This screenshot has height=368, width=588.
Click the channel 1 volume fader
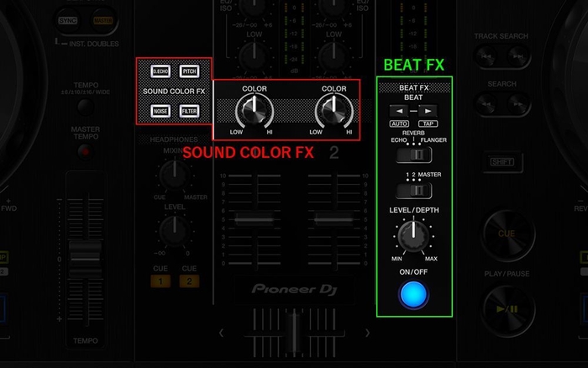click(x=255, y=218)
